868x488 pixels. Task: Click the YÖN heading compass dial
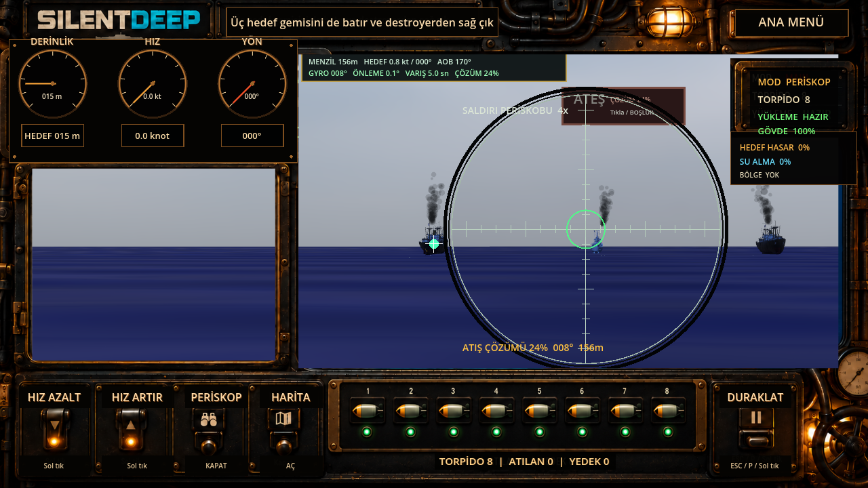tap(252, 84)
